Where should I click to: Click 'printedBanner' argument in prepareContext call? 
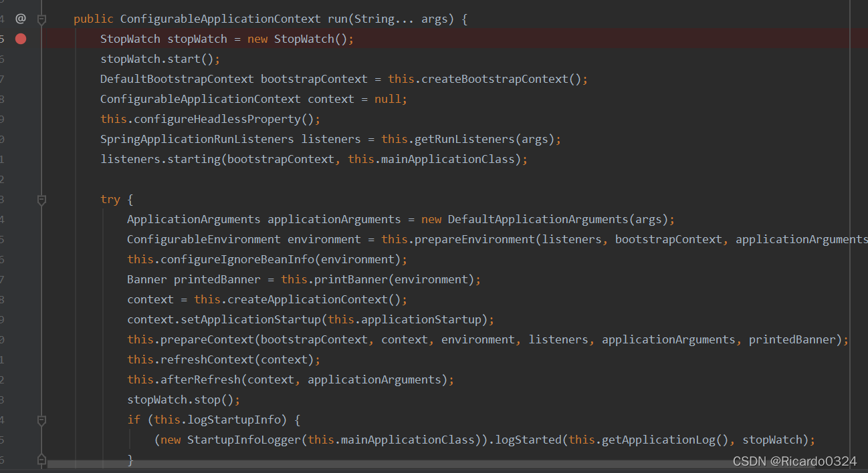pyautogui.click(x=792, y=339)
